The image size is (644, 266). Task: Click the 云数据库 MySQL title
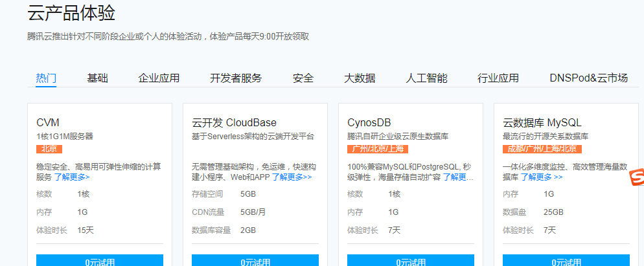542,123
